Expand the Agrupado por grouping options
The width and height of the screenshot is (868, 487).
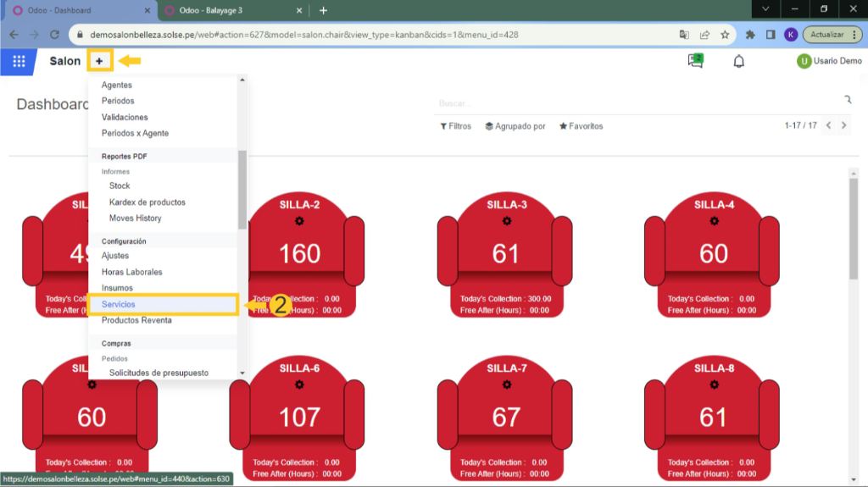click(515, 126)
